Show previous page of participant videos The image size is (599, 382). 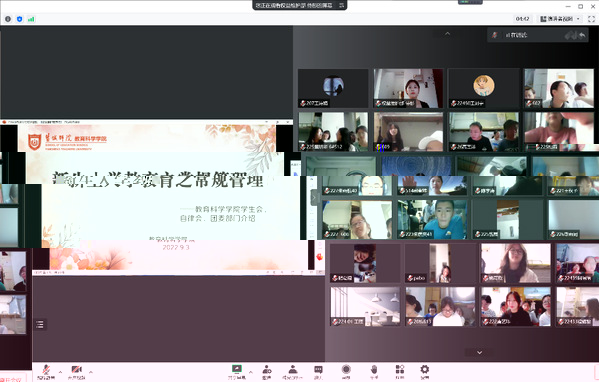447,34
